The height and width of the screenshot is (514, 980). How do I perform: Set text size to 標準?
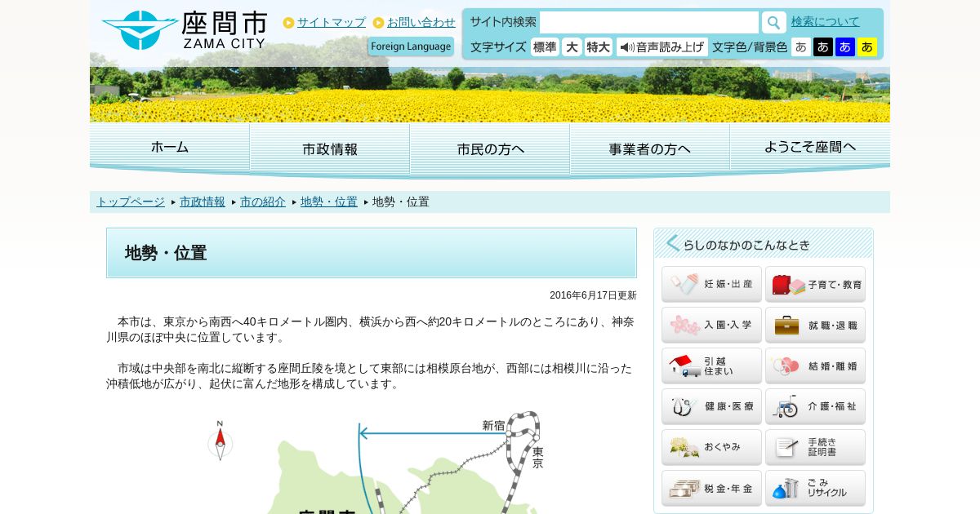545,47
